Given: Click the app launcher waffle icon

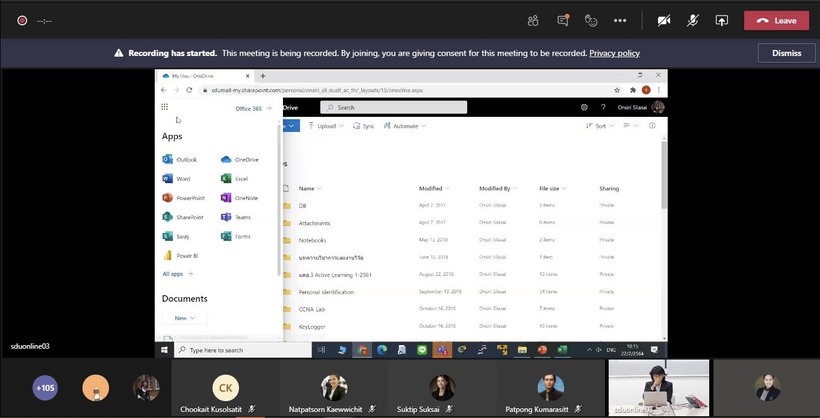Looking at the screenshot, I should click(165, 107).
